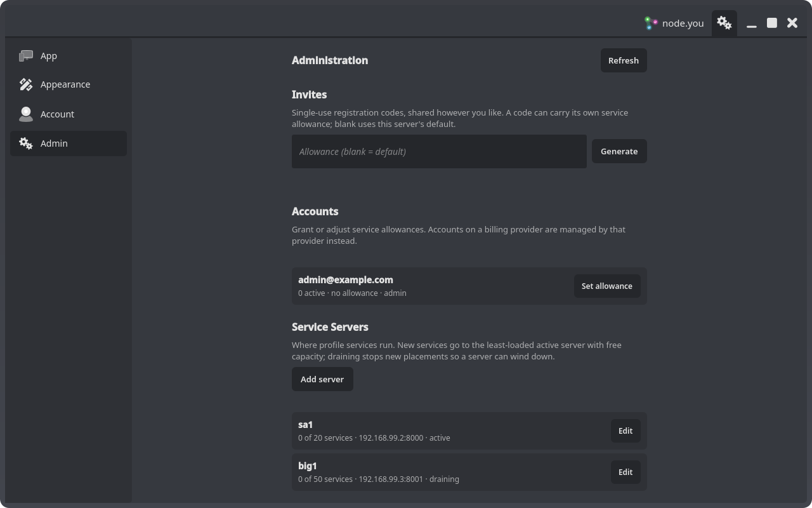812x508 pixels.
Task: Click the big1 server name
Action: (x=307, y=465)
